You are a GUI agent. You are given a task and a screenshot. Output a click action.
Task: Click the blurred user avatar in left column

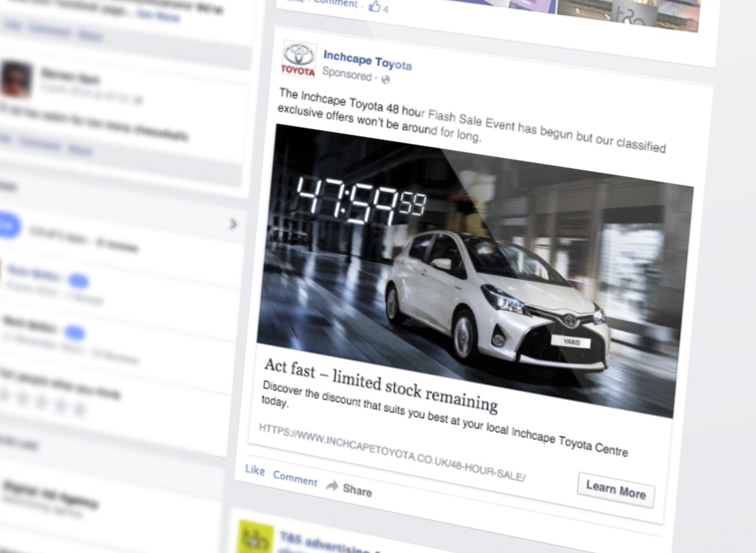click(16, 79)
